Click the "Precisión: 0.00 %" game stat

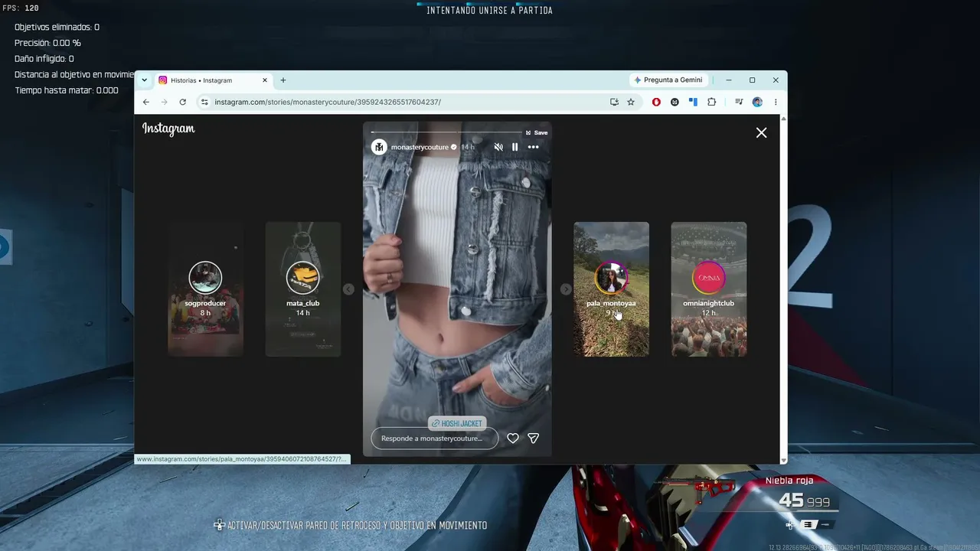coord(47,43)
